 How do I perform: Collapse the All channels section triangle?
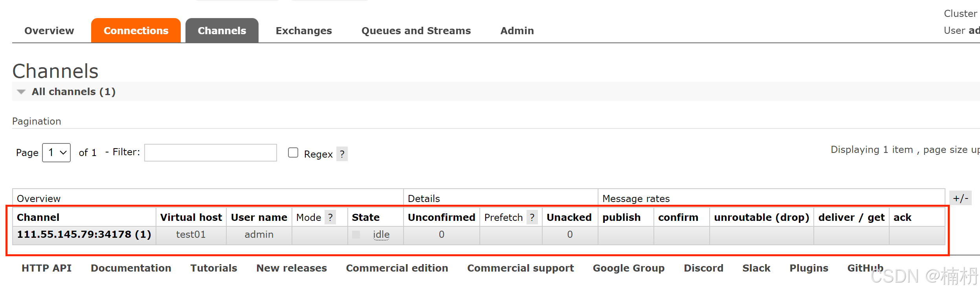(21, 92)
